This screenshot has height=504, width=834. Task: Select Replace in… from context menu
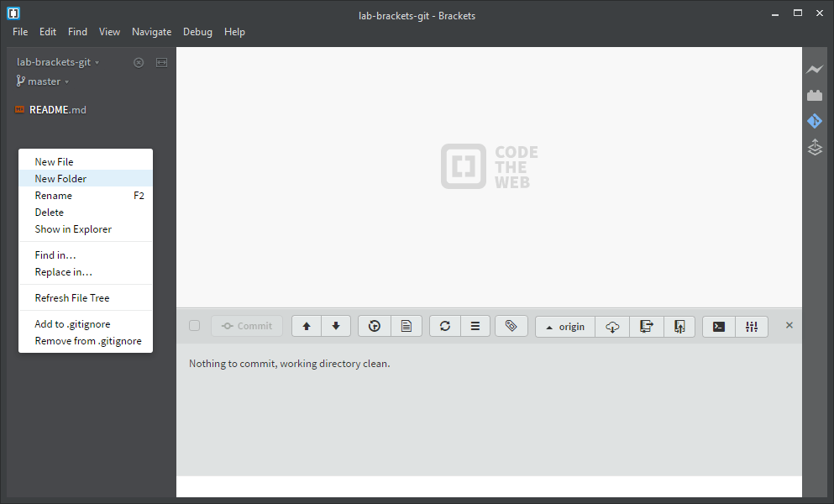86,272
